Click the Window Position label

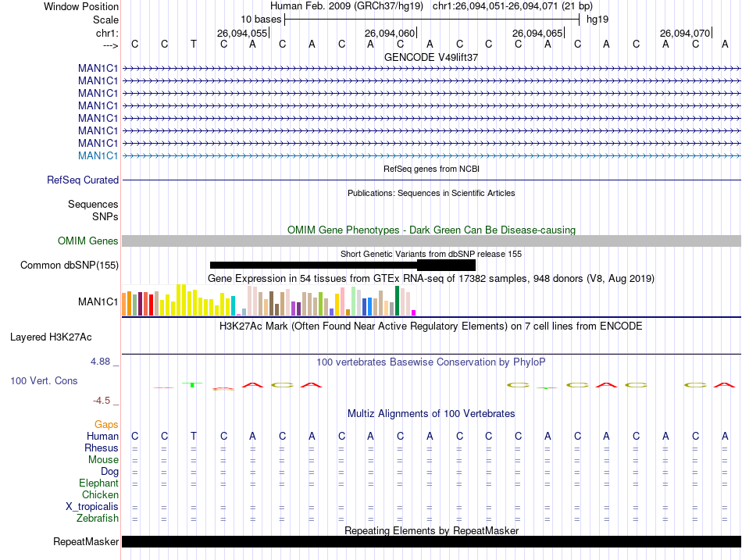[x=81, y=6]
